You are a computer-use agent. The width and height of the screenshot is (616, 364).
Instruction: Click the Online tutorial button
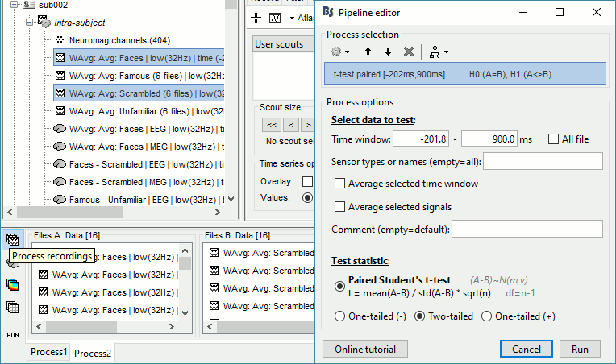point(364,350)
